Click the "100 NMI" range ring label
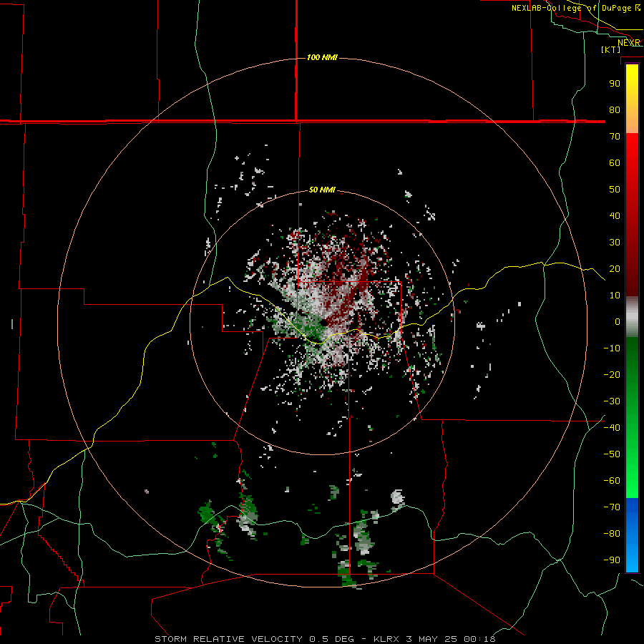This screenshot has height=644, width=644. 322,57
